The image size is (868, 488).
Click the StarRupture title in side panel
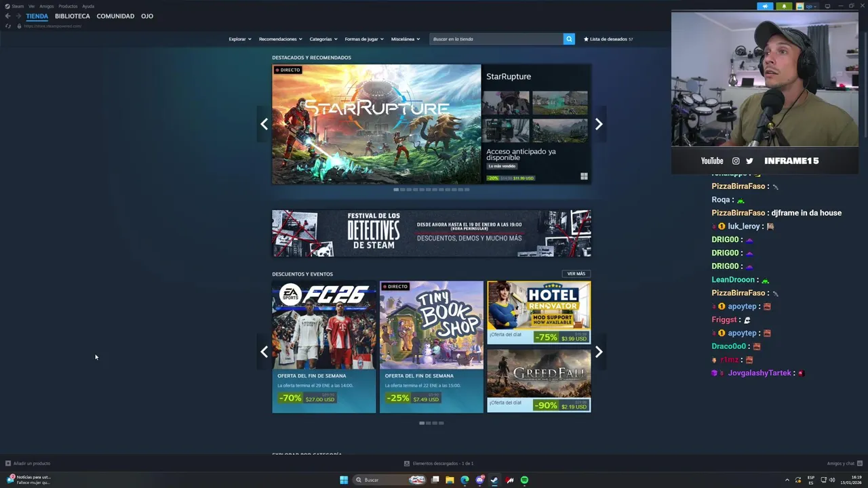pos(509,77)
